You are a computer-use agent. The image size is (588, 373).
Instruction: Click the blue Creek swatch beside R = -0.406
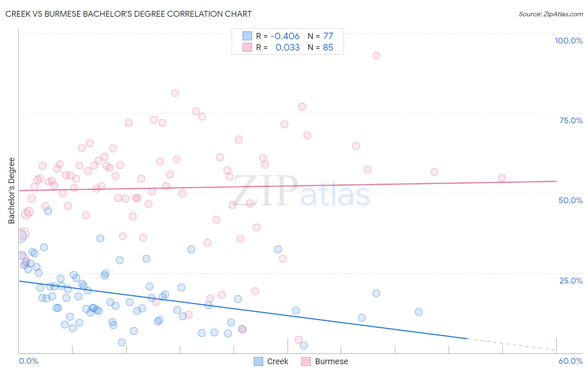click(x=247, y=36)
